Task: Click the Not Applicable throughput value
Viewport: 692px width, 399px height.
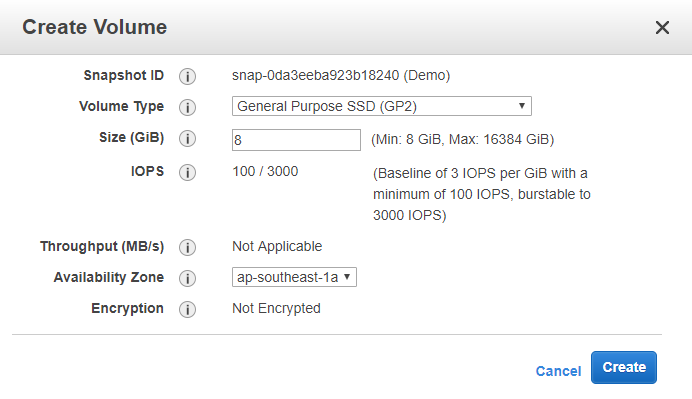Action: [x=277, y=246]
